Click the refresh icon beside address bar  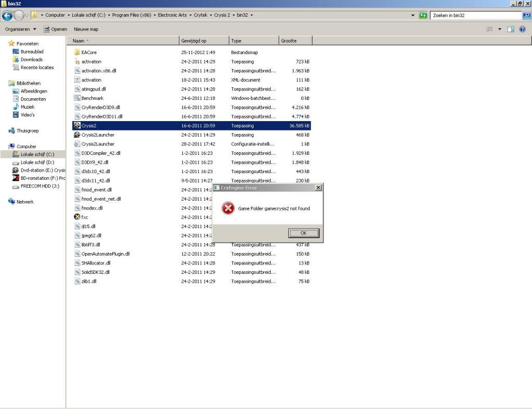tap(423, 15)
